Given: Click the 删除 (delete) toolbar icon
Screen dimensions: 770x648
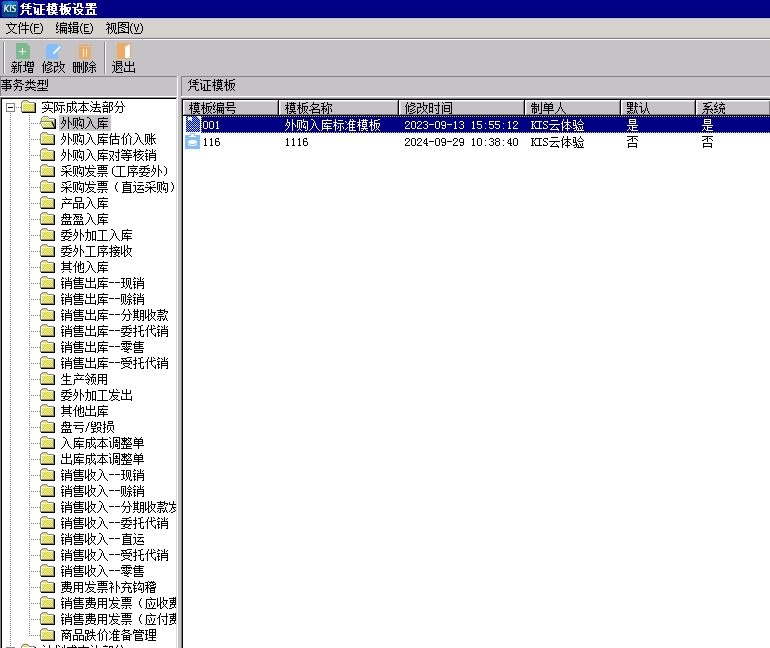Looking at the screenshot, I should coord(84,58).
